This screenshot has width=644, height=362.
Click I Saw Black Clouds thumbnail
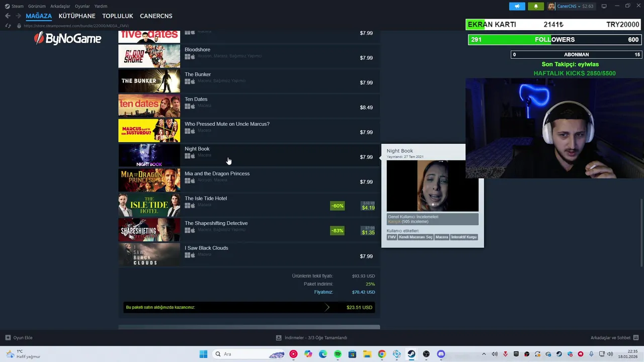[149, 254]
